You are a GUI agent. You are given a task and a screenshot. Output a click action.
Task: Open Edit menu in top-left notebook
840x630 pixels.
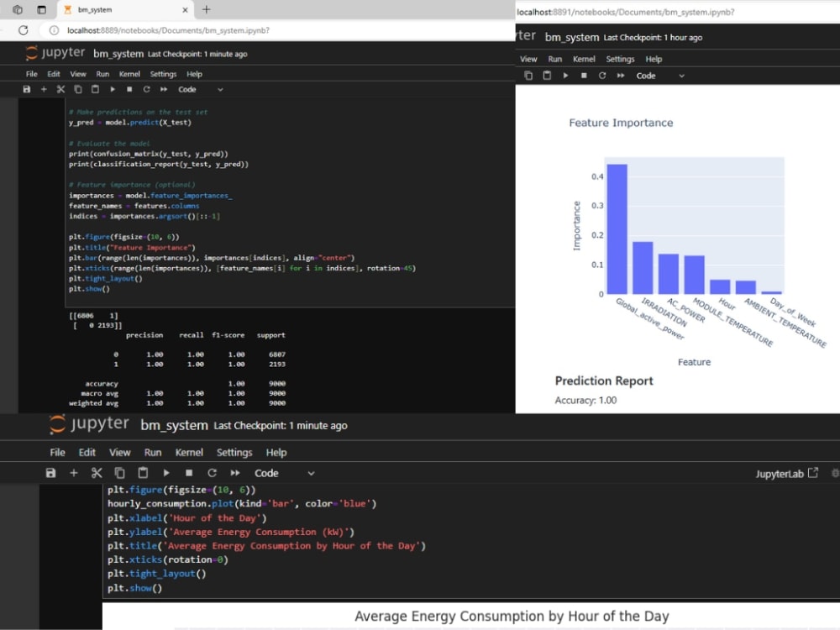tap(54, 74)
